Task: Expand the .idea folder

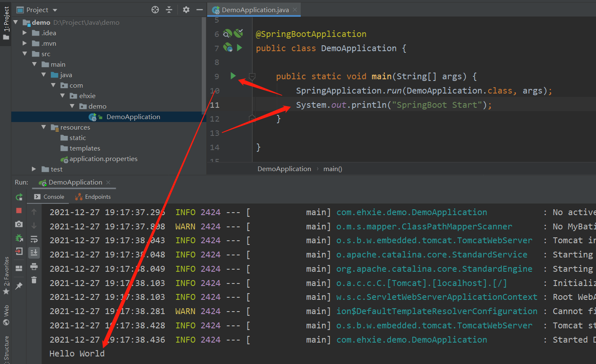Action: [x=25, y=33]
